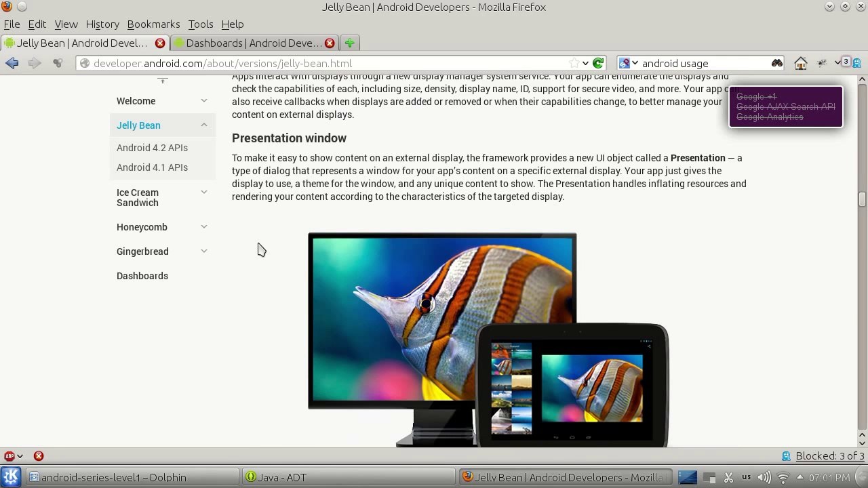Expand the Gingerbread sidebar section

[x=204, y=251]
